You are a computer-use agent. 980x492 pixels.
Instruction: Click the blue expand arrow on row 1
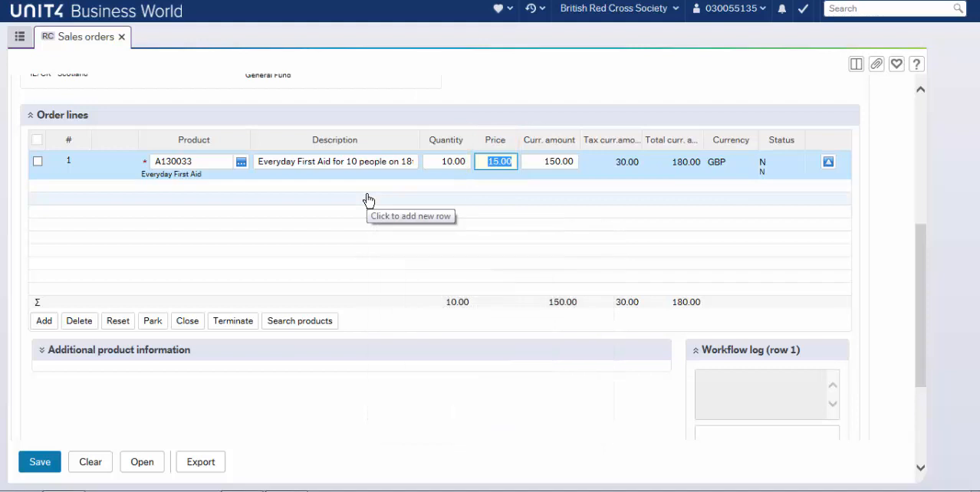tap(828, 162)
